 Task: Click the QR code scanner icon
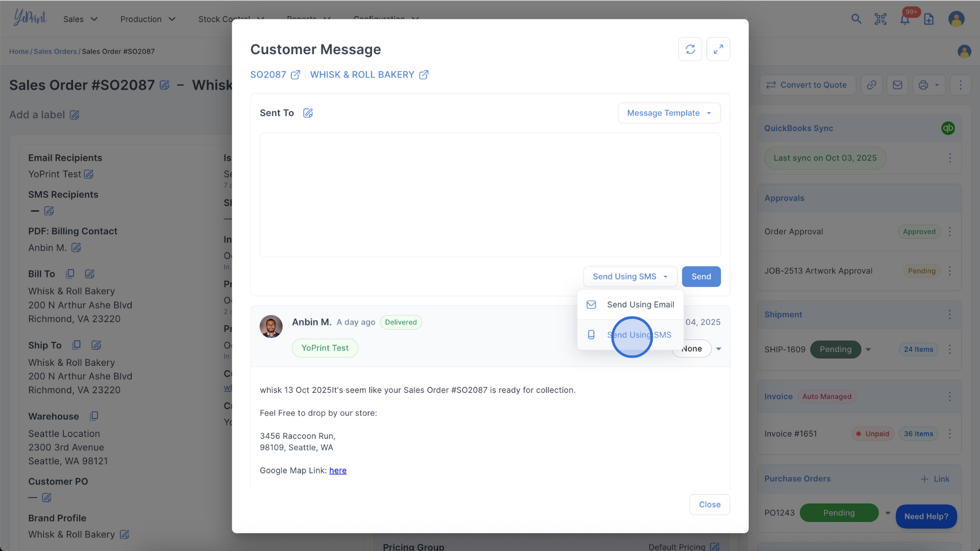coord(880,19)
